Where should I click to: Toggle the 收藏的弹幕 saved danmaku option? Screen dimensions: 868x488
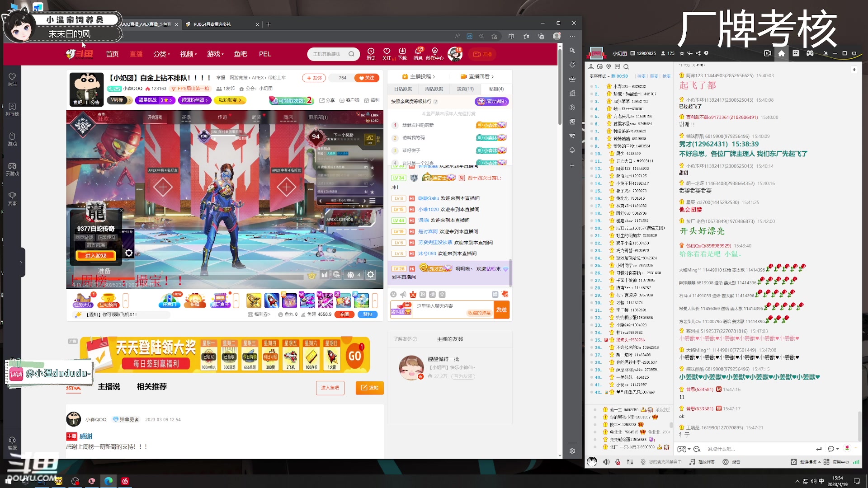479,313
